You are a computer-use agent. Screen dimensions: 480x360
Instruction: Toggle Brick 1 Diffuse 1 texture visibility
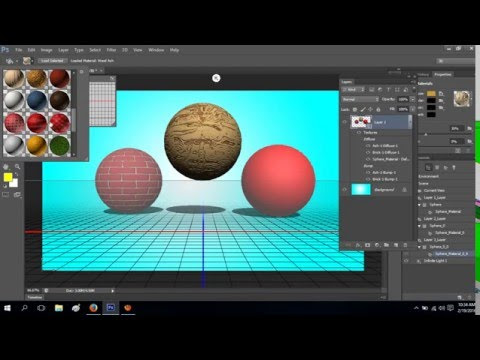(x=368, y=152)
